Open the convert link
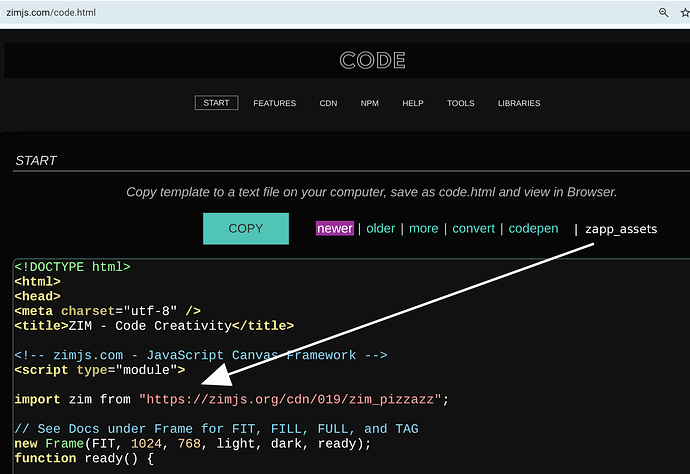 pos(474,228)
